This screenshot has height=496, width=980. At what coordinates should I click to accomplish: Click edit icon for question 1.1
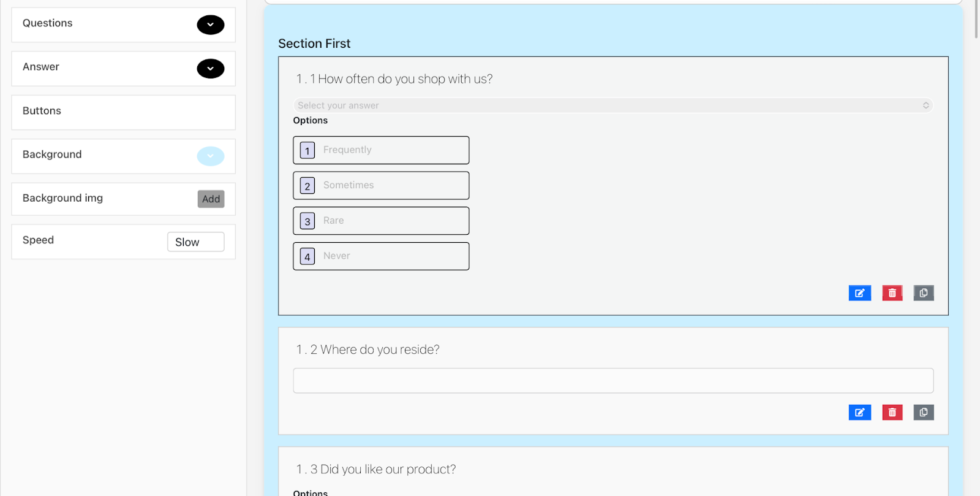[859, 293]
